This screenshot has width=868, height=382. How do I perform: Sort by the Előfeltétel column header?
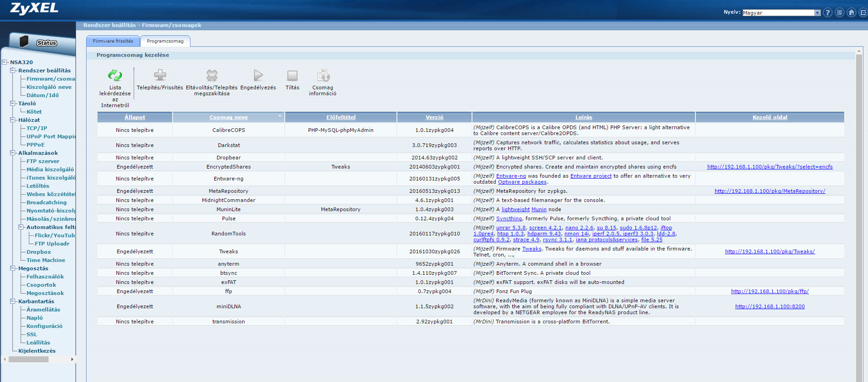[x=341, y=117]
